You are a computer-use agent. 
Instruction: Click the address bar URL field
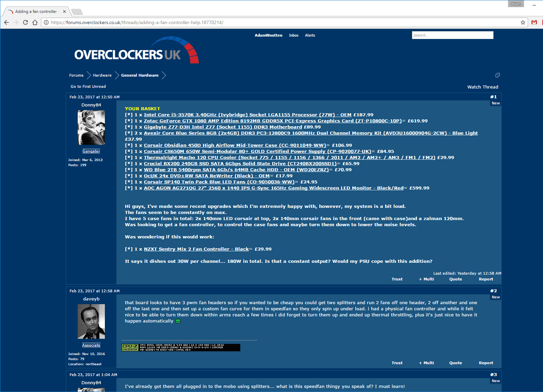tap(284, 22)
